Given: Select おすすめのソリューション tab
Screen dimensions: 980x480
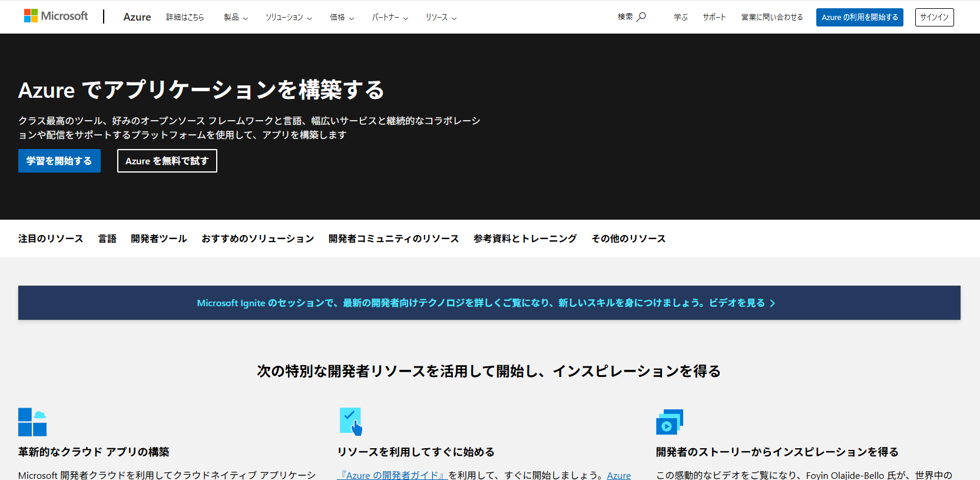Looking at the screenshot, I should click(x=258, y=239).
